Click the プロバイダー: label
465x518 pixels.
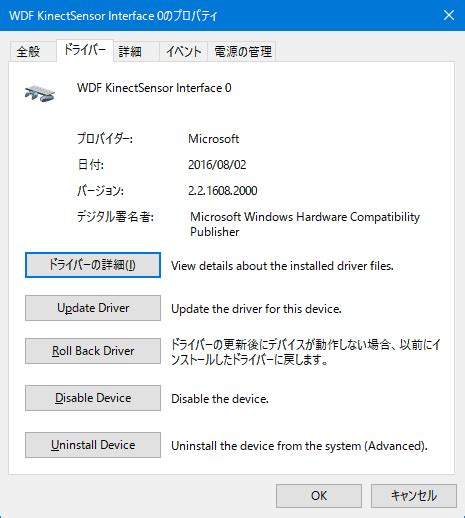[x=105, y=138]
